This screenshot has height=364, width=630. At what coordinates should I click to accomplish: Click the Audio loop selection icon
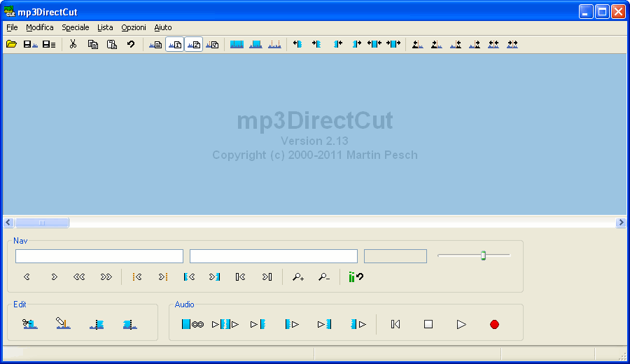[x=192, y=324]
